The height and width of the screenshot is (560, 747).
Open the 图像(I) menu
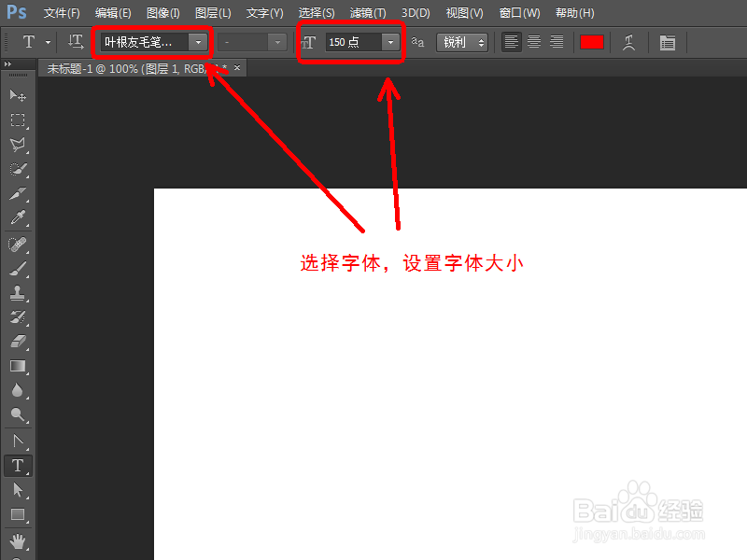[x=162, y=13]
